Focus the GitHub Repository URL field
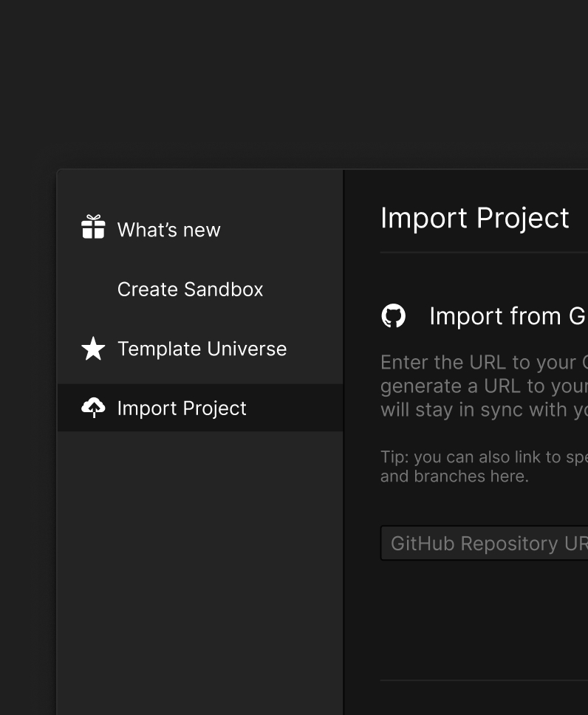This screenshot has width=588, height=715. click(484, 544)
